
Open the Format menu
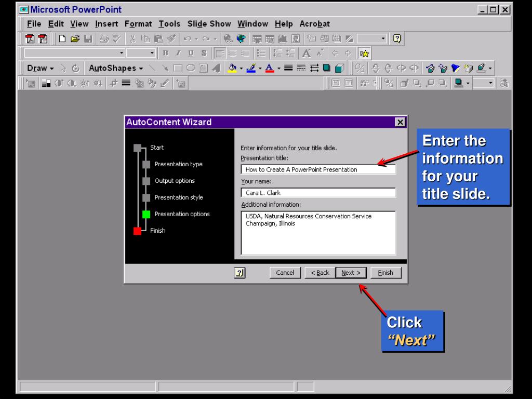[138, 24]
